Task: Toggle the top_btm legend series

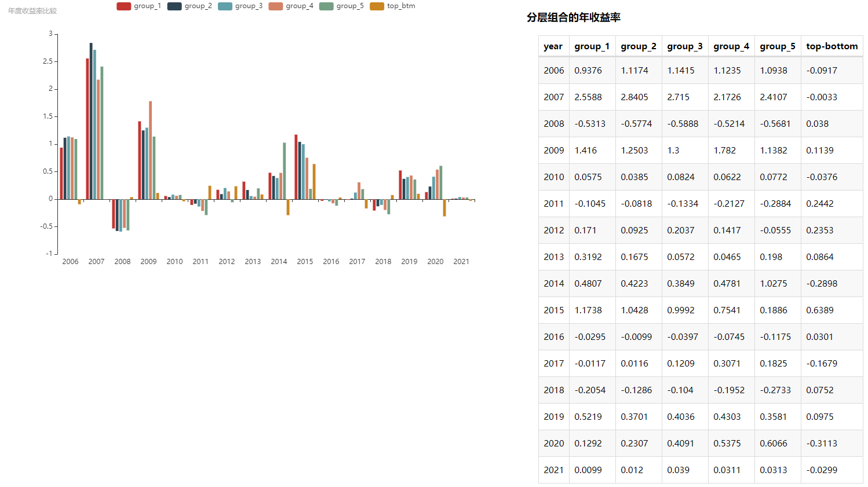Action: [x=392, y=6]
